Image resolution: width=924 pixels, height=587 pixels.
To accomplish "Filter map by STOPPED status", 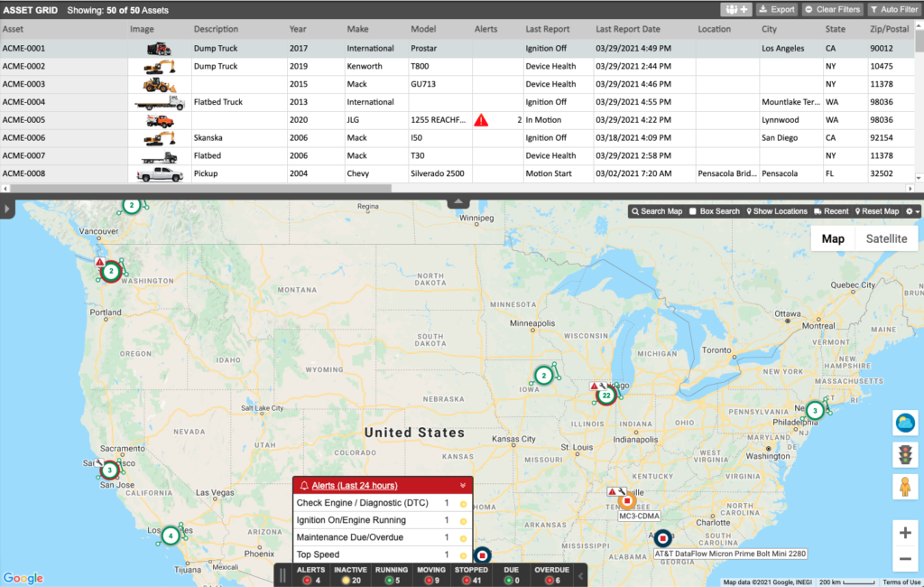I will tap(471, 575).
